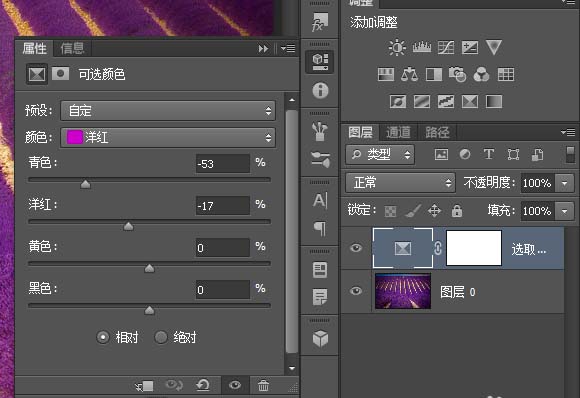580x398 pixels.
Task: Switch to the 信息 tab
Action: [x=72, y=48]
